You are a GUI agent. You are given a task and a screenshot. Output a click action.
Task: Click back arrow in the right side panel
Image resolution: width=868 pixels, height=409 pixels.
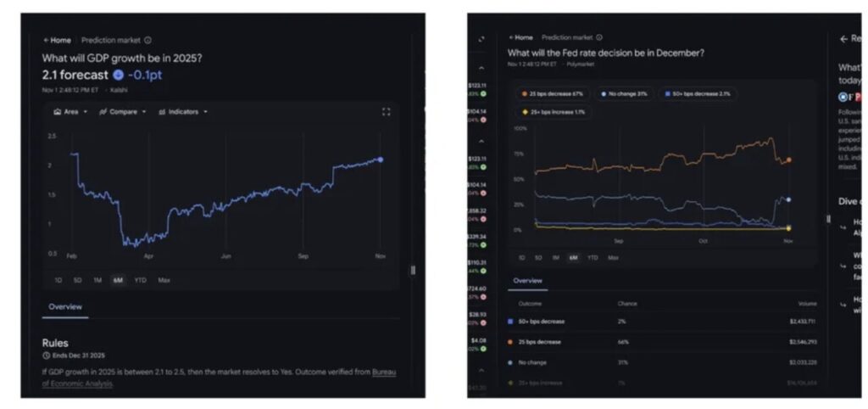pos(843,39)
